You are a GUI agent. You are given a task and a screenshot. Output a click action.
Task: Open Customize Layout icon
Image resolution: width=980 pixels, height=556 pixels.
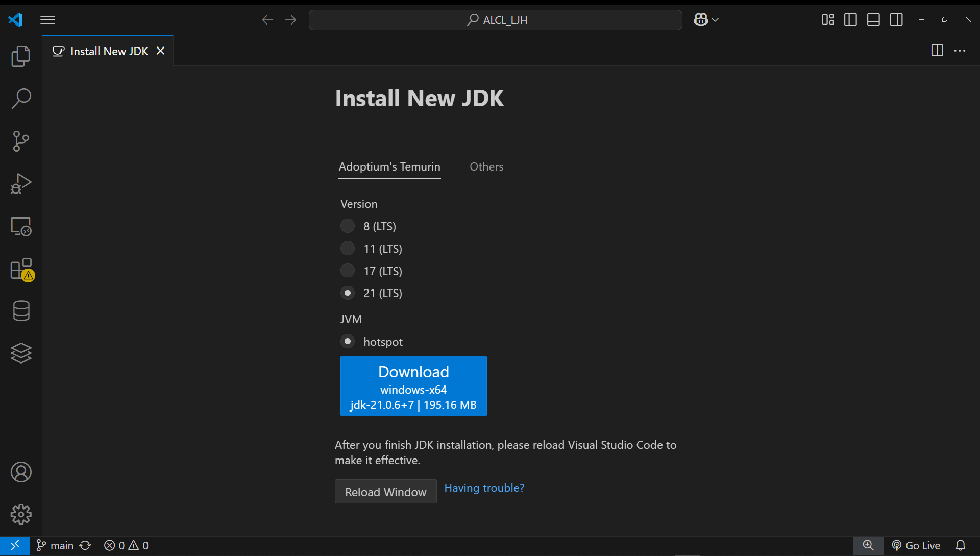828,20
